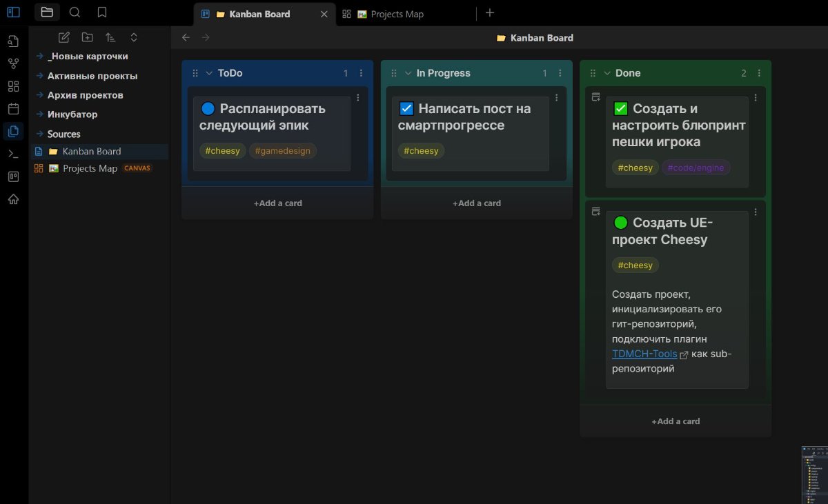Add a card to the ToDo lane
This screenshot has height=504, width=828.
[x=277, y=203]
